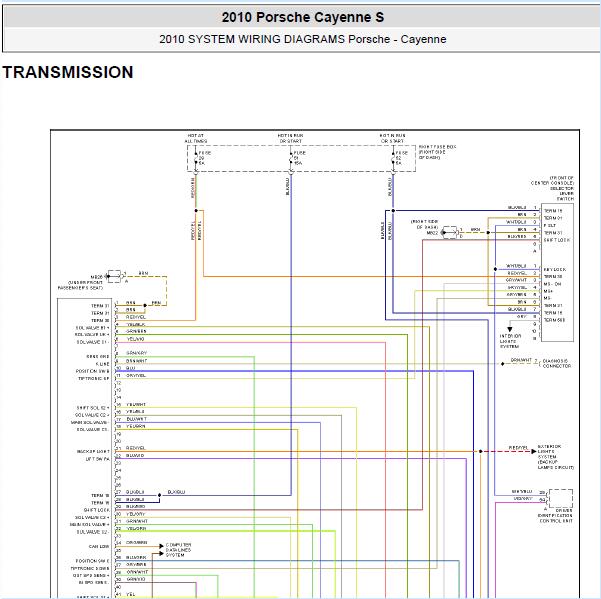Viewport: 601px width, 599px height.
Task: Click the Driver Identification Control Unit box
Action: [x=560, y=497]
